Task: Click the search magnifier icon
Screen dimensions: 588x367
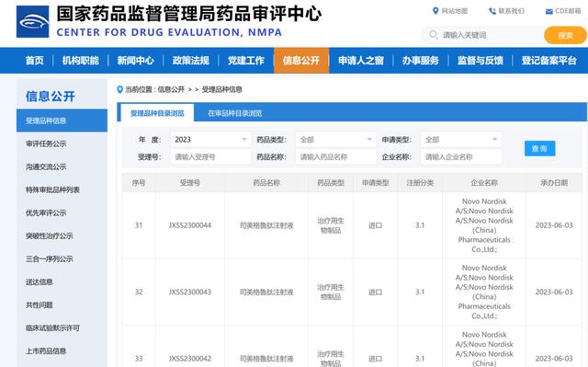Action: [433, 35]
